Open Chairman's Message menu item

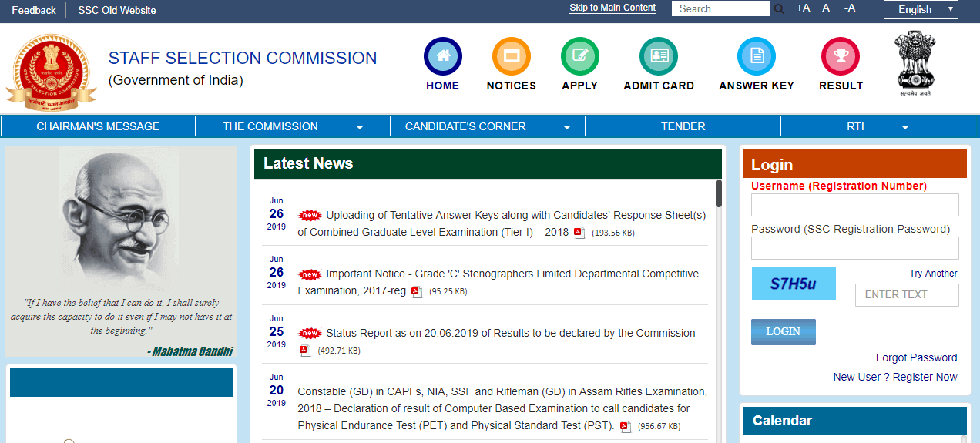coord(98,126)
